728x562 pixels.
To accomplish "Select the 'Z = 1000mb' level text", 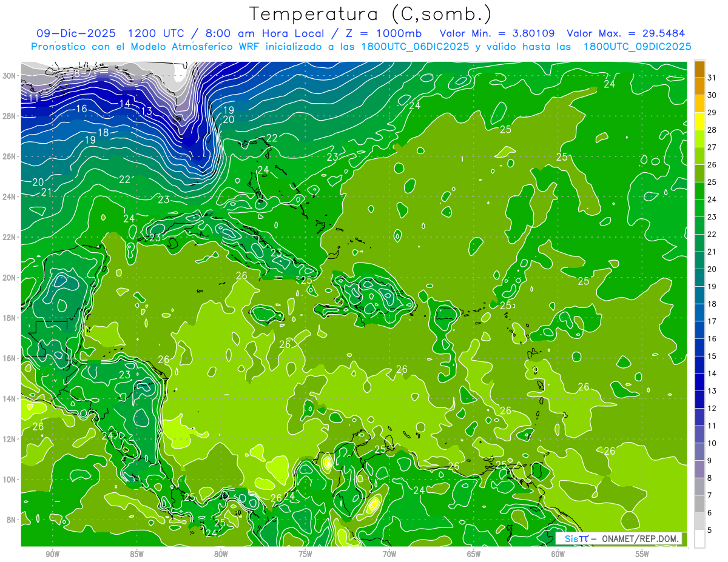I will pos(384,33).
